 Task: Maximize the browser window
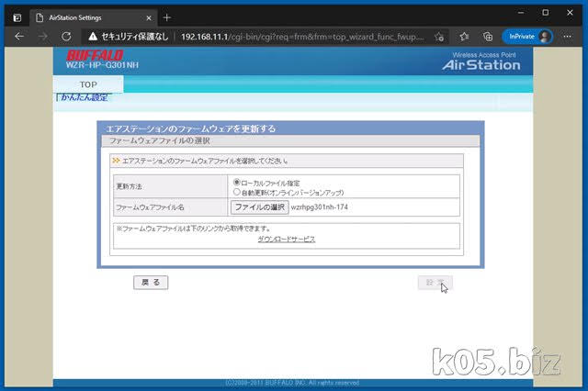point(545,13)
